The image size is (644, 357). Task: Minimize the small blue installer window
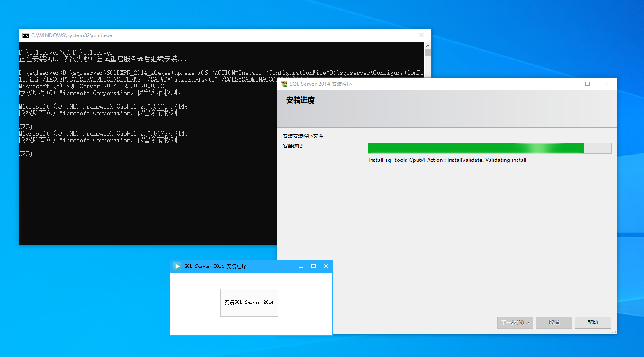pyautogui.click(x=301, y=266)
